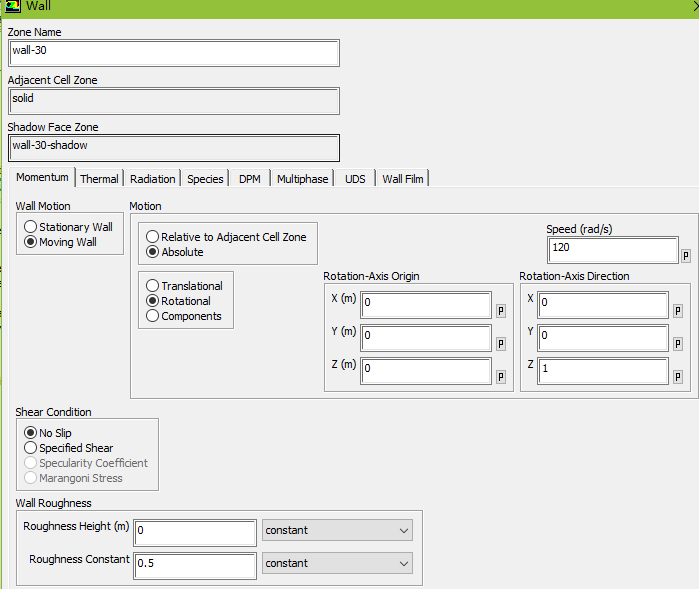Open the Roughness Height constant dropdown
The width and height of the screenshot is (699, 589).
[337, 530]
